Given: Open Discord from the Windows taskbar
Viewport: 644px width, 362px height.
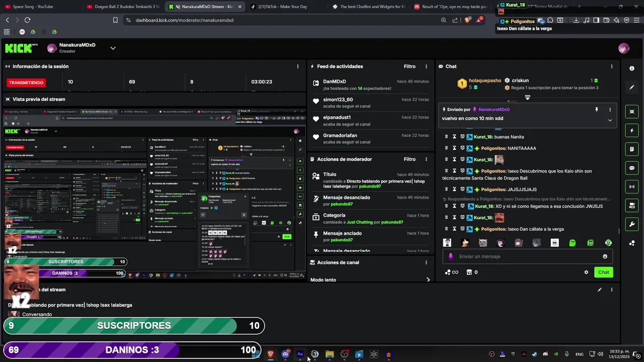Looking at the screenshot, I should tap(286, 354).
